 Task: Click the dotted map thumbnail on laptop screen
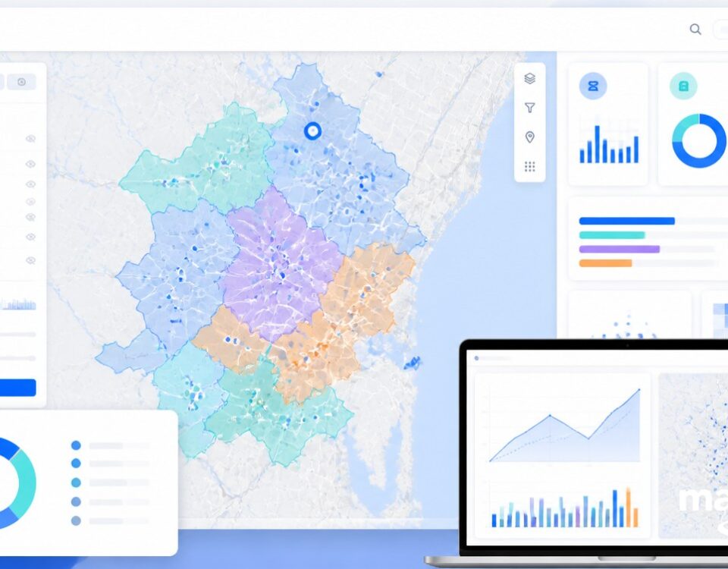(693, 455)
